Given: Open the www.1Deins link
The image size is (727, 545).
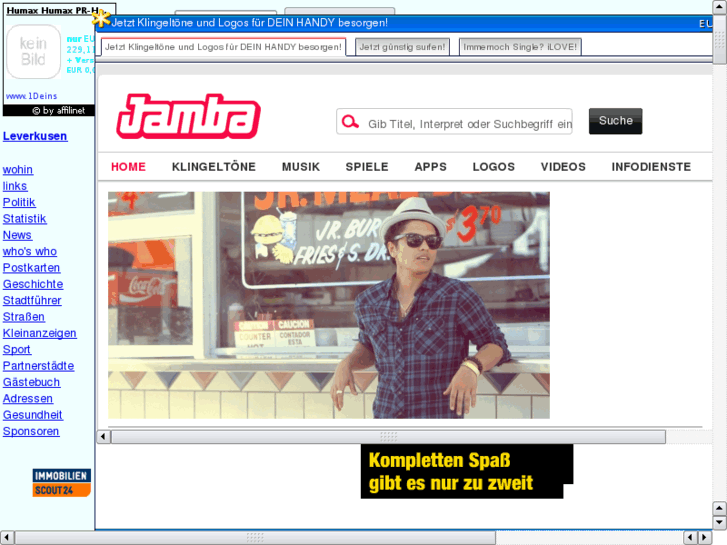Looking at the screenshot, I should pyautogui.click(x=32, y=96).
